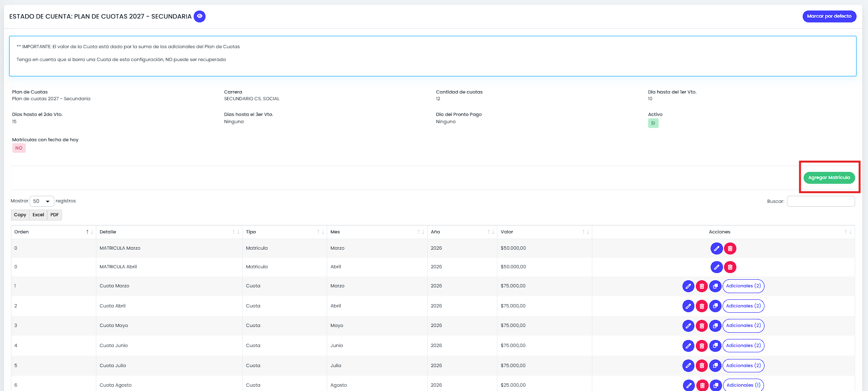The height and width of the screenshot is (391, 868).
Task: Delete the Cuota Junio row
Action: (x=702, y=346)
